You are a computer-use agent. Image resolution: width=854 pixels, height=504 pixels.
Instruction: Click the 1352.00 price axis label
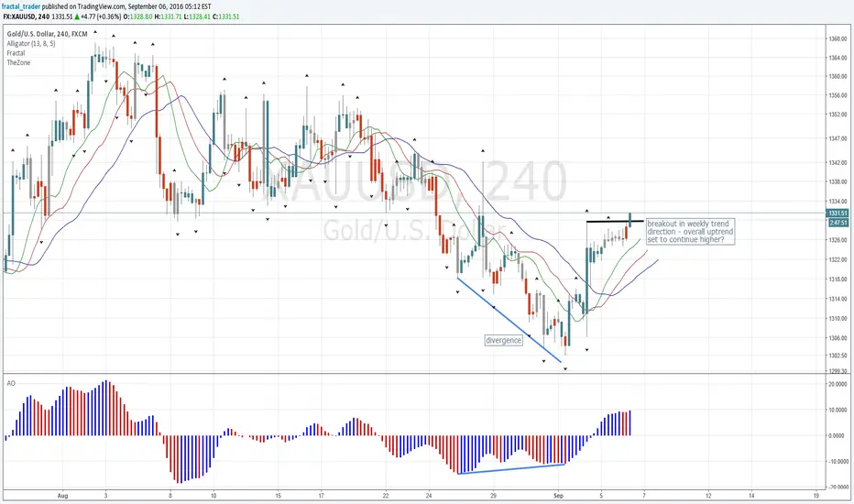point(838,115)
